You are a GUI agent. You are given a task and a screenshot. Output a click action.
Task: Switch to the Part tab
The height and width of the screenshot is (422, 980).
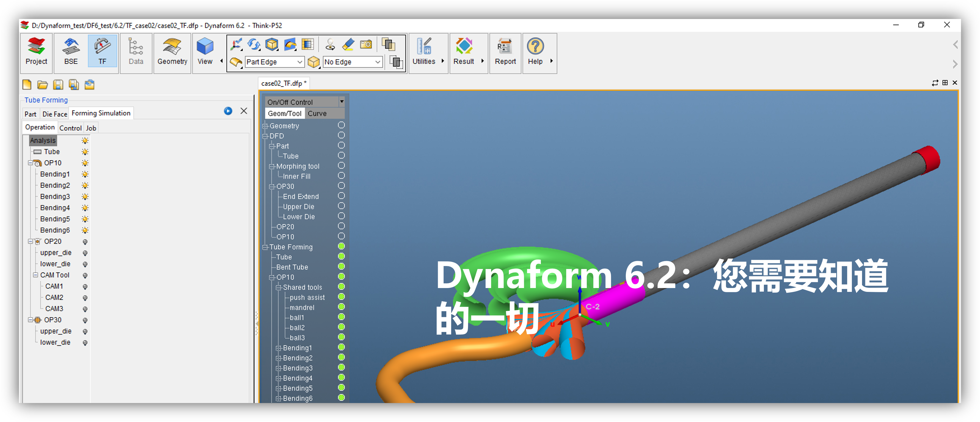click(31, 114)
